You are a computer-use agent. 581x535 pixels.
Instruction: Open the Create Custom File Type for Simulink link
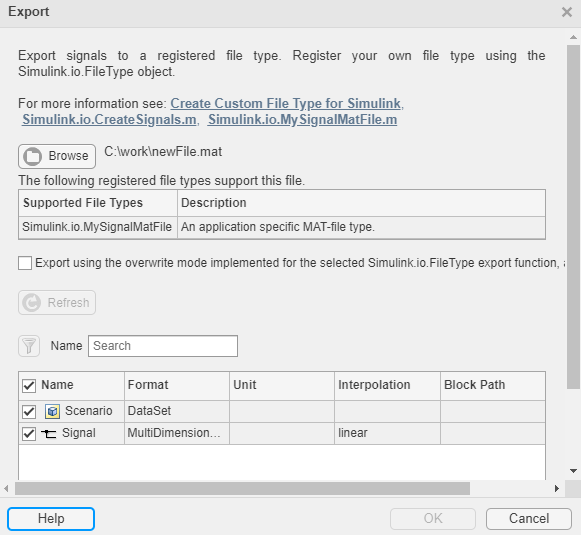tap(285, 103)
